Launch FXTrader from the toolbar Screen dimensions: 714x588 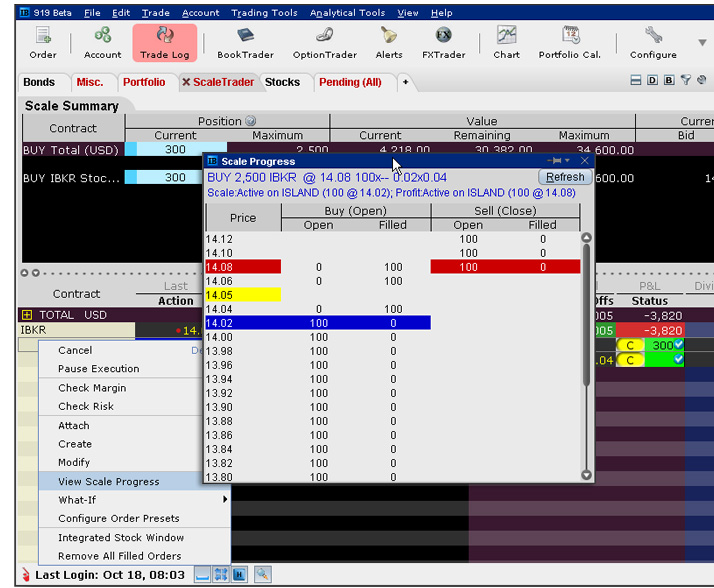444,43
